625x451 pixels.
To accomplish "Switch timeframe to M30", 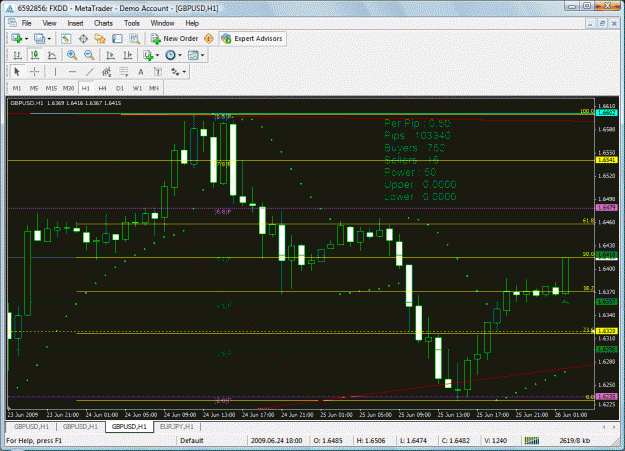I will (x=68, y=89).
